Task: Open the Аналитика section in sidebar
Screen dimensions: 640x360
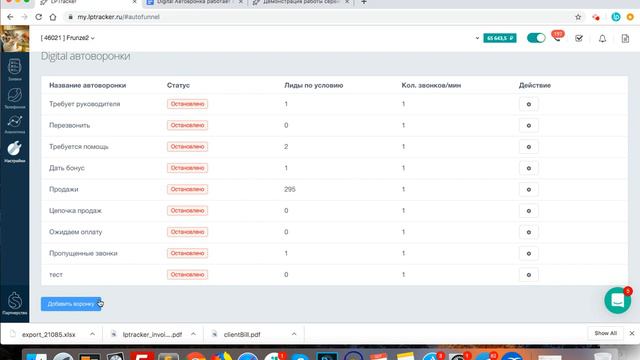Action: 15,124
